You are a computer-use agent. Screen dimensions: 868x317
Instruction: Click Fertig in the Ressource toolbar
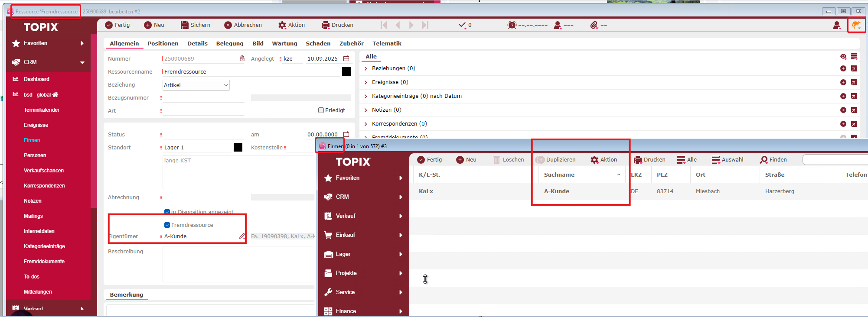pyautogui.click(x=117, y=25)
